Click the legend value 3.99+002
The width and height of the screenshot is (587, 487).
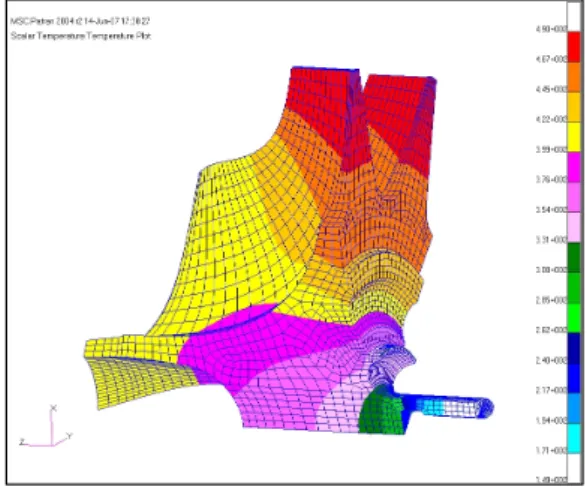coord(551,150)
